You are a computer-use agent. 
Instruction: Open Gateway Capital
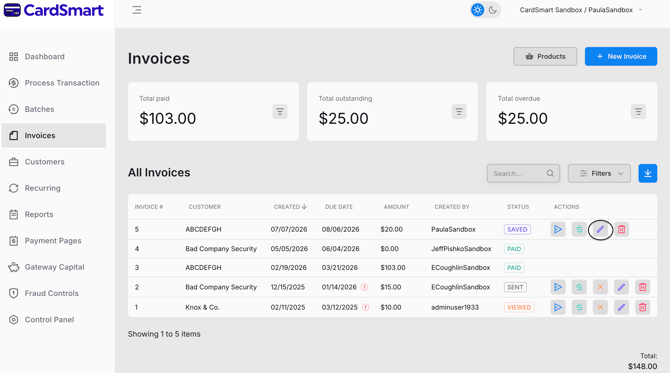[54, 267]
